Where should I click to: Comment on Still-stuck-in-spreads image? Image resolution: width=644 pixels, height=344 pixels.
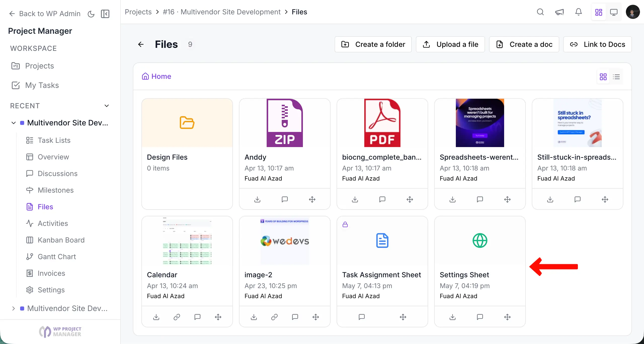click(578, 199)
